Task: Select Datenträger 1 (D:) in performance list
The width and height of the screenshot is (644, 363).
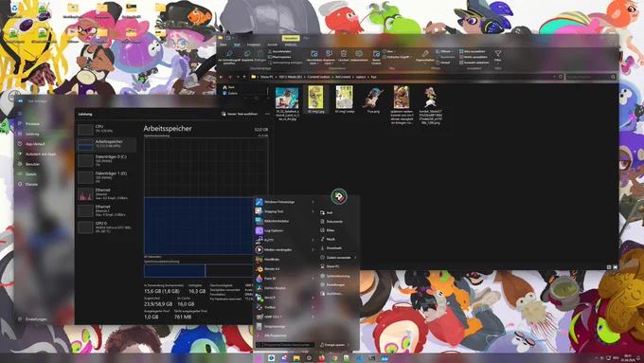Action: [107, 177]
